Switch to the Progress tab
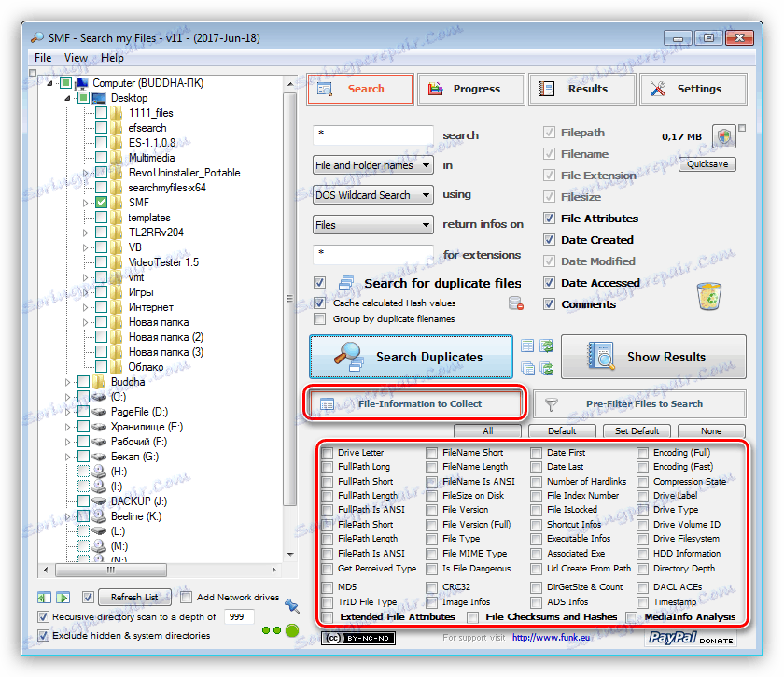Screen dimensions: 784x677 pyautogui.click(x=471, y=89)
